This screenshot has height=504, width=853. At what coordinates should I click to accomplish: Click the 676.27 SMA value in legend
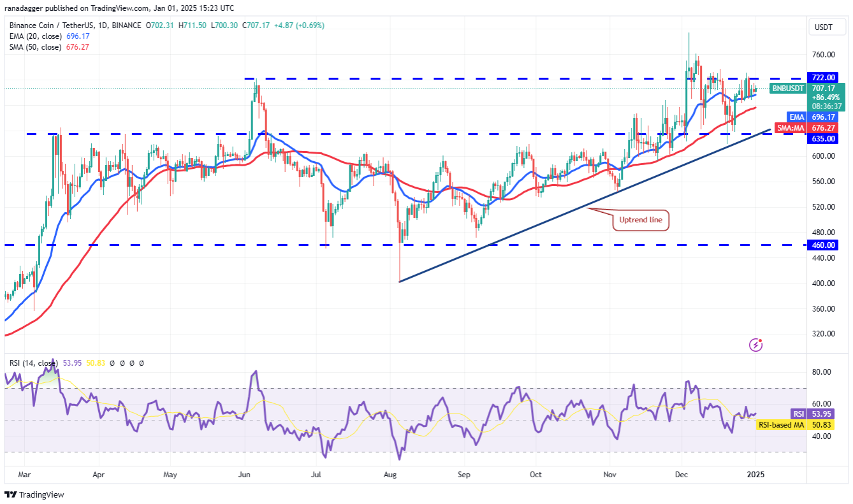pos(78,47)
